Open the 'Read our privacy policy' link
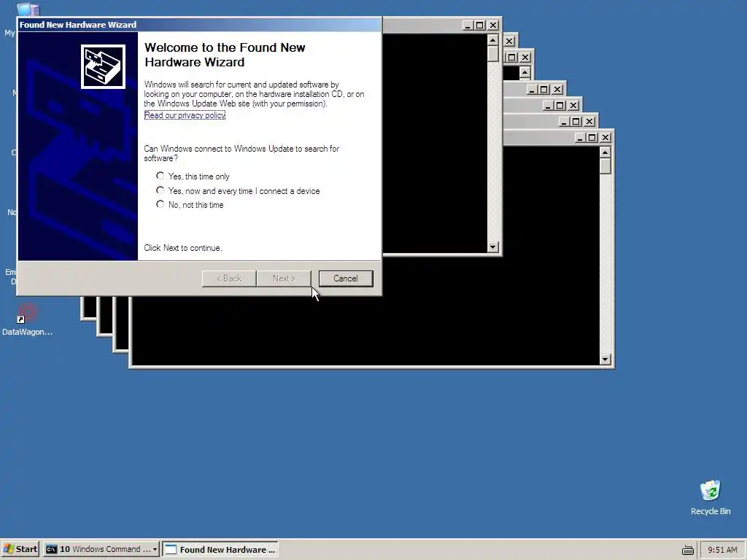The image size is (747, 560). [185, 114]
